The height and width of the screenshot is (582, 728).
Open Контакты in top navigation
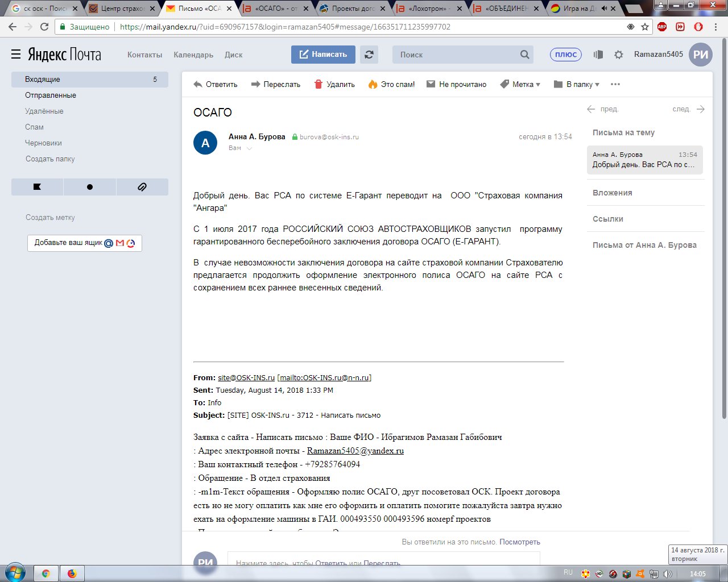click(144, 55)
